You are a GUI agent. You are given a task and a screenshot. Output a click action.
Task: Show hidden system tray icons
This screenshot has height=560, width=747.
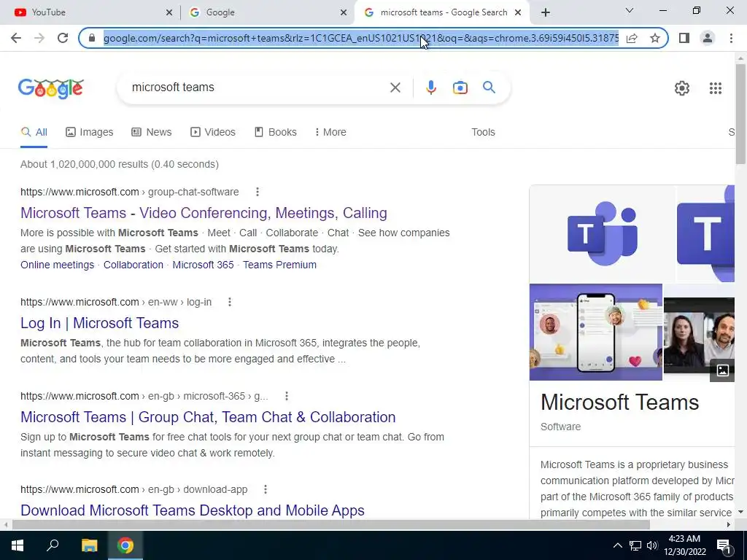pyautogui.click(x=617, y=545)
